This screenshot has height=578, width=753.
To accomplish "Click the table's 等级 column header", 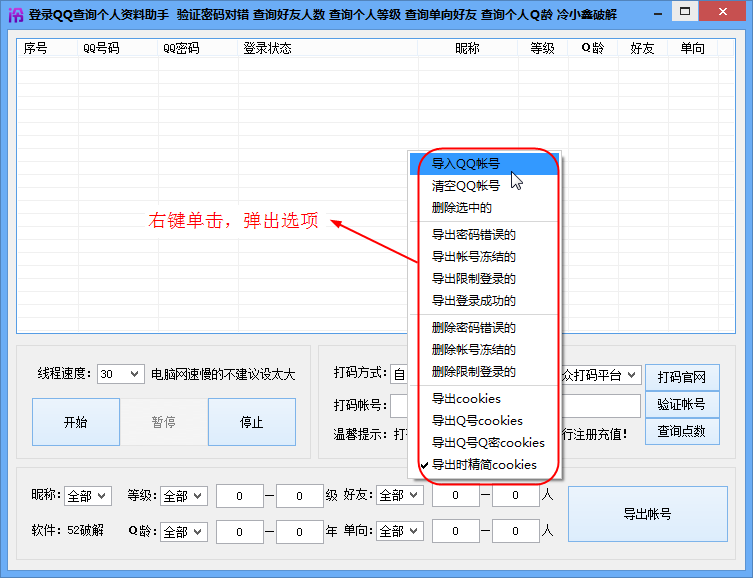I will pos(543,48).
